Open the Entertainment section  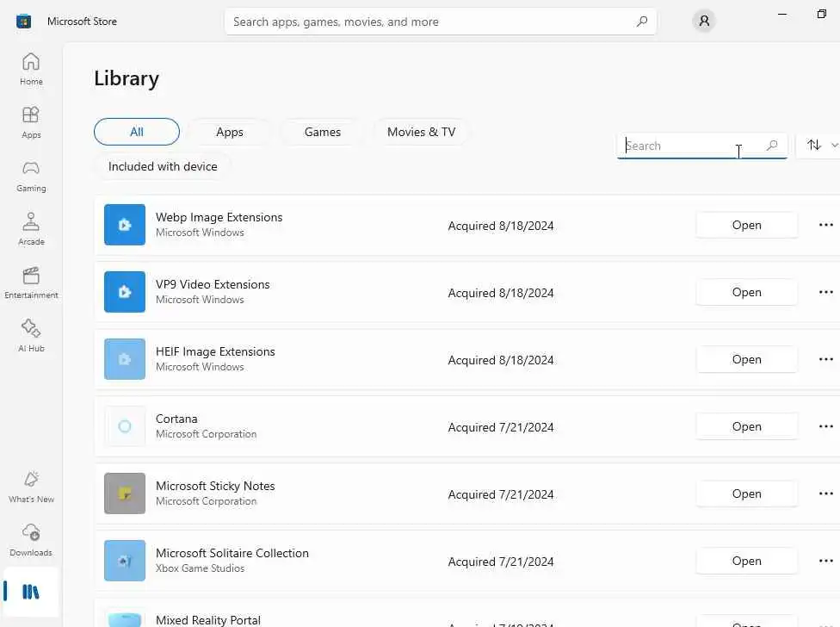click(31, 283)
